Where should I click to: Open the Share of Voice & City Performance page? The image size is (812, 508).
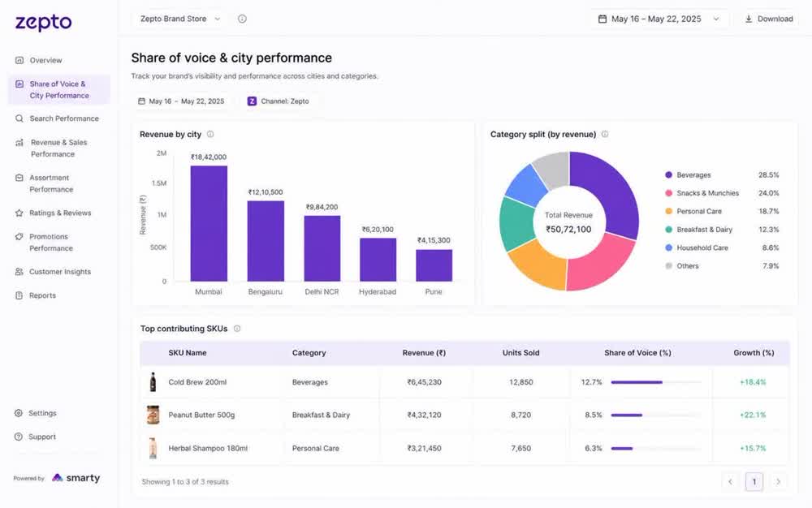(59, 89)
